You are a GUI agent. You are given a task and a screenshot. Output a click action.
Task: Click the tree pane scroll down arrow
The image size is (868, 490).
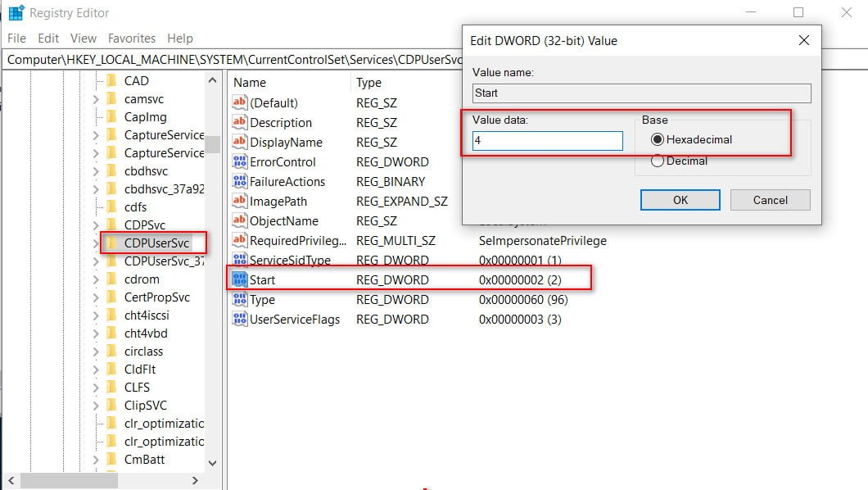pyautogui.click(x=213, y=463)
